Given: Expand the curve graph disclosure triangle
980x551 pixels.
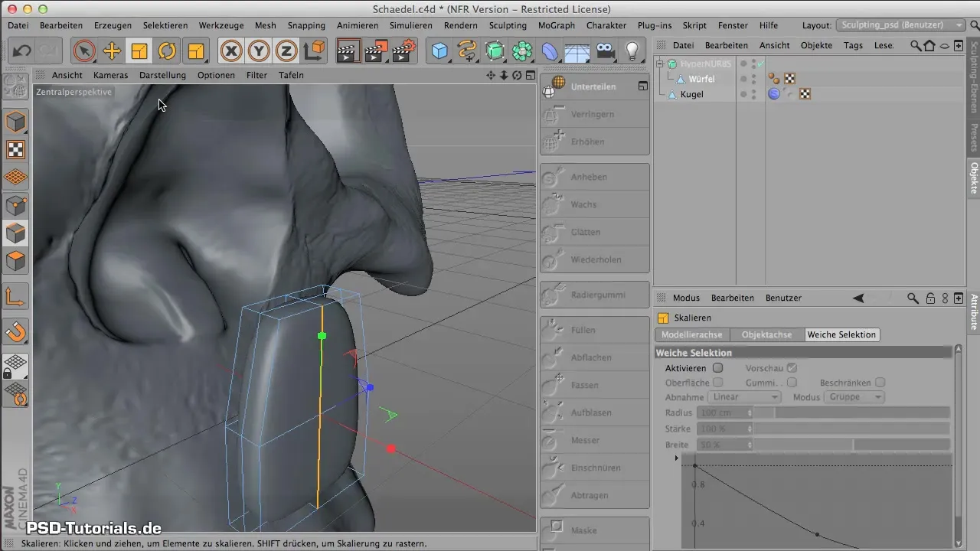Looking at the screenshot, I should pyautogui.click(x=677, y=458).
